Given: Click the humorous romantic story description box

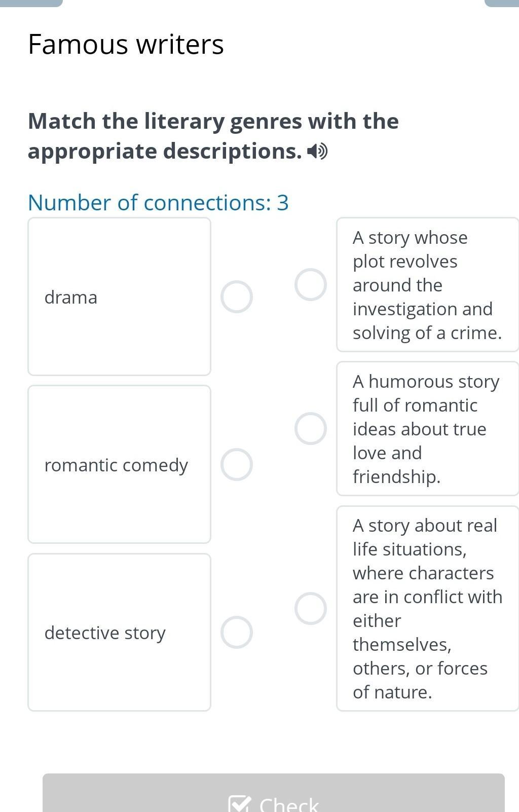Looking at the screenshot, I should 427,429.
